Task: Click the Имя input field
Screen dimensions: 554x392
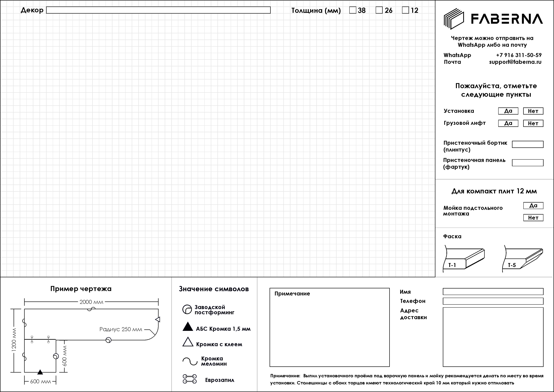Action: pos(493,292)
